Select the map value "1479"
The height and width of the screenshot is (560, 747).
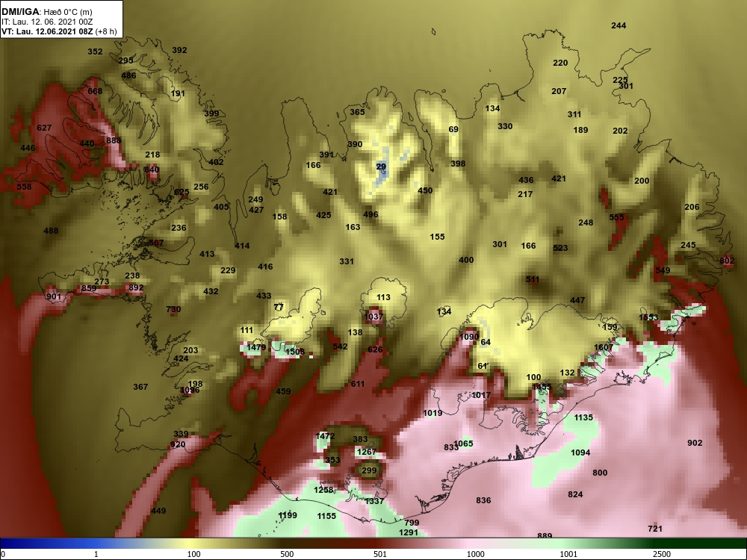(256, 348)
